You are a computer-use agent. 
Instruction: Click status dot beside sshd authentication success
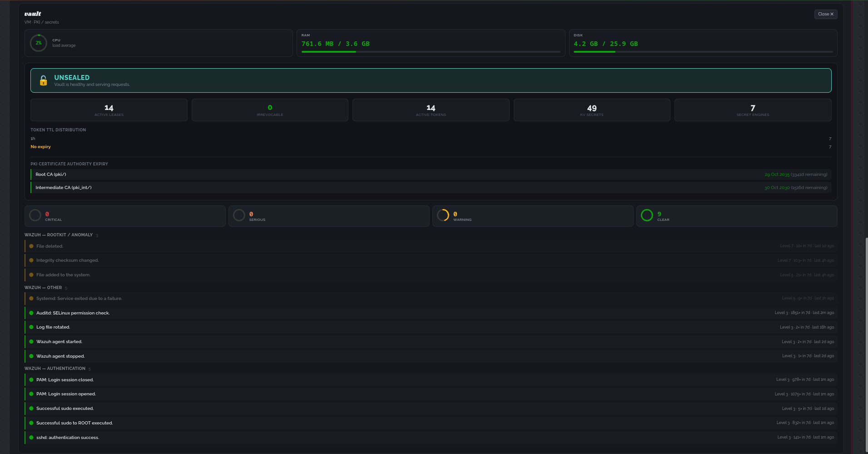tap(31, 438)
